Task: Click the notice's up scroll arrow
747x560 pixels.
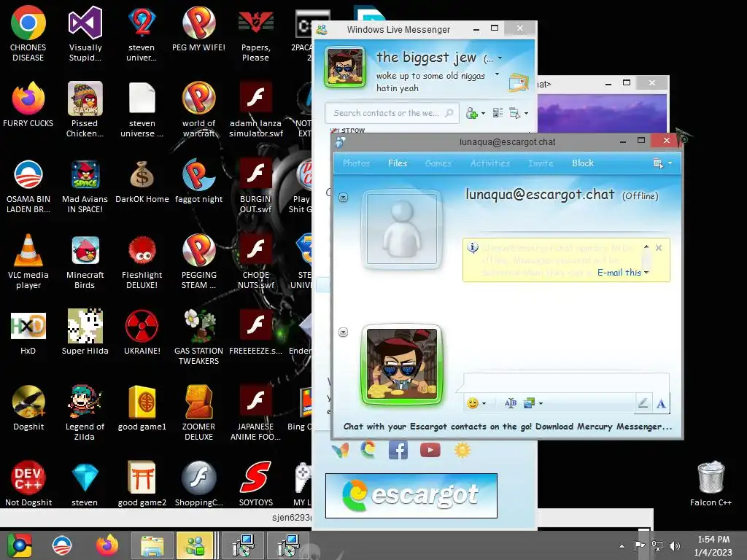Action: [646, 246]
